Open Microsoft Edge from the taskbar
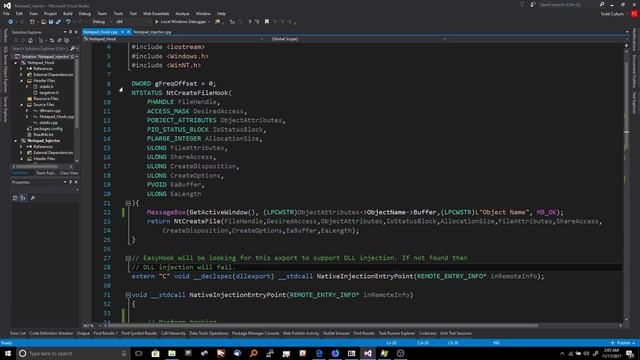This screenshot has width=640, height=360. pos(319,353)
